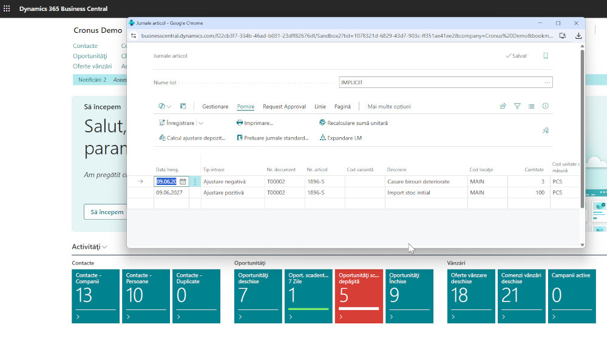Toggle the list view layout icon
607x364 pixels.
[x=531, y=106]
